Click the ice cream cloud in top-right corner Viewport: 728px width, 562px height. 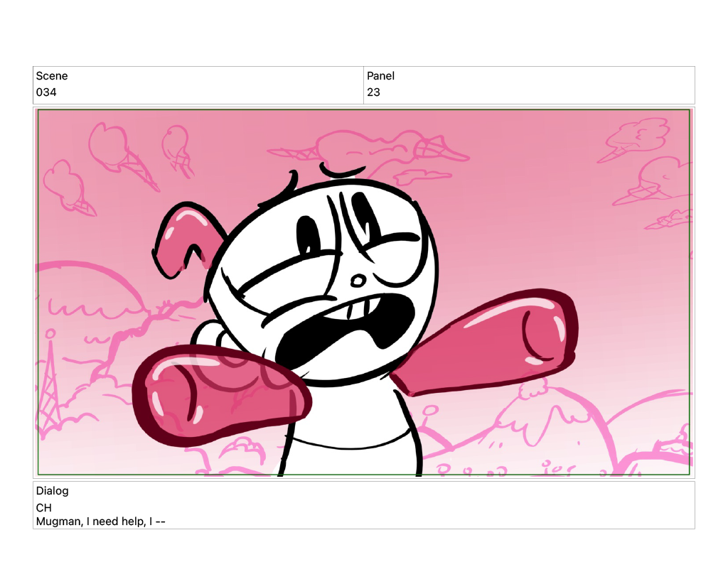(x=636, y=136)
